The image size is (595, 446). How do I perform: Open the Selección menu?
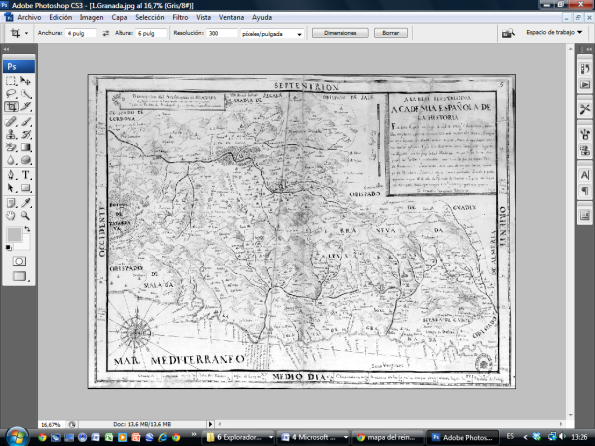coord(150,17)
